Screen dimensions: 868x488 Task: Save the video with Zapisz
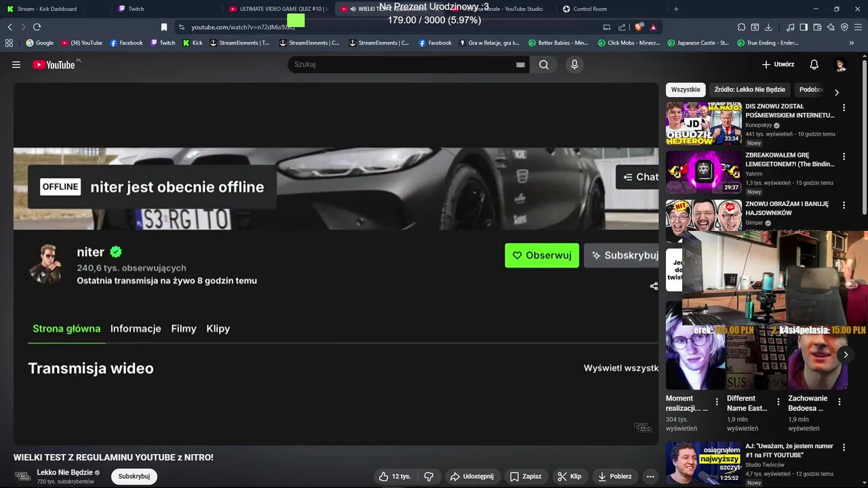526,476
